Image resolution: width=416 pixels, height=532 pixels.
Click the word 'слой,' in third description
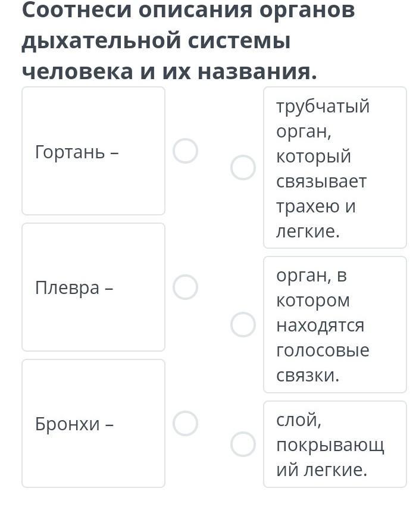(299, 420)
